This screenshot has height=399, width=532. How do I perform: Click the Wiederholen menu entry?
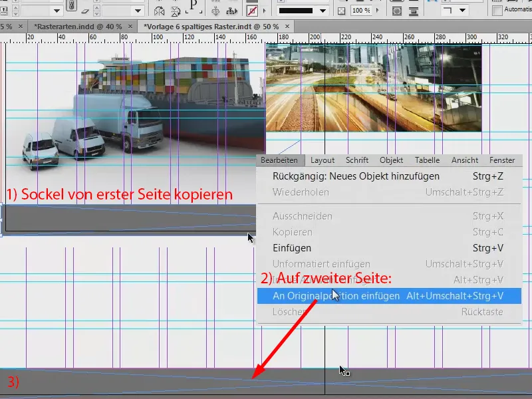[389, 192]
